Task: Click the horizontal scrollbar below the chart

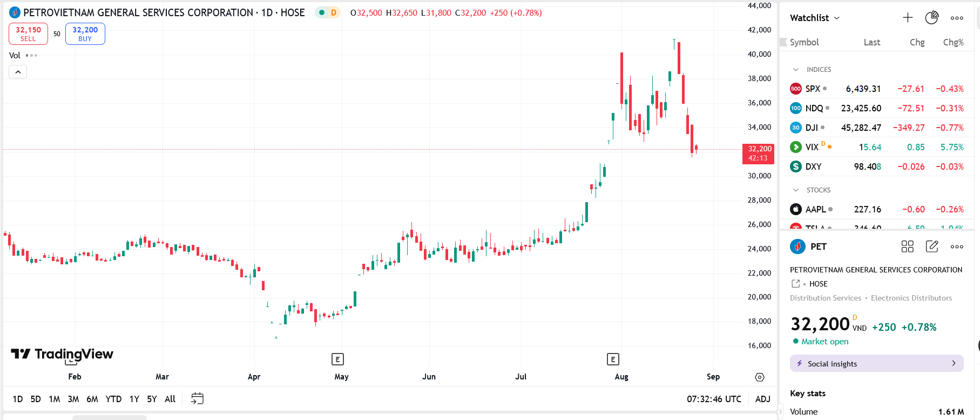Action: pos(110,417)
